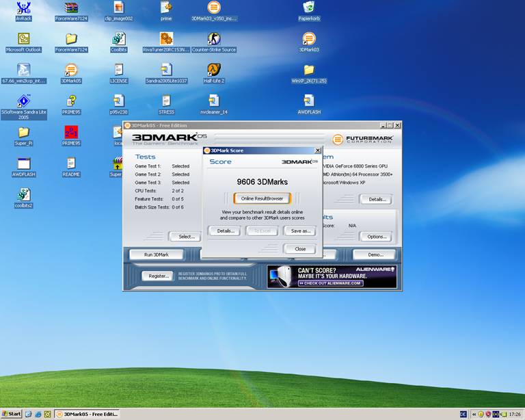Select the AWDFLASH icon above coolbits2
The image size is (525, 420).
coord(23,167)
